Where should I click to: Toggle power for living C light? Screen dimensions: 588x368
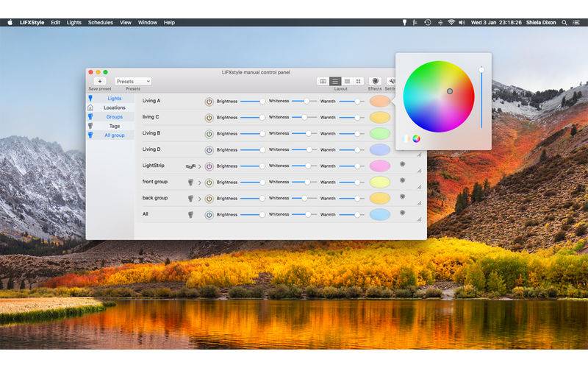209,118
